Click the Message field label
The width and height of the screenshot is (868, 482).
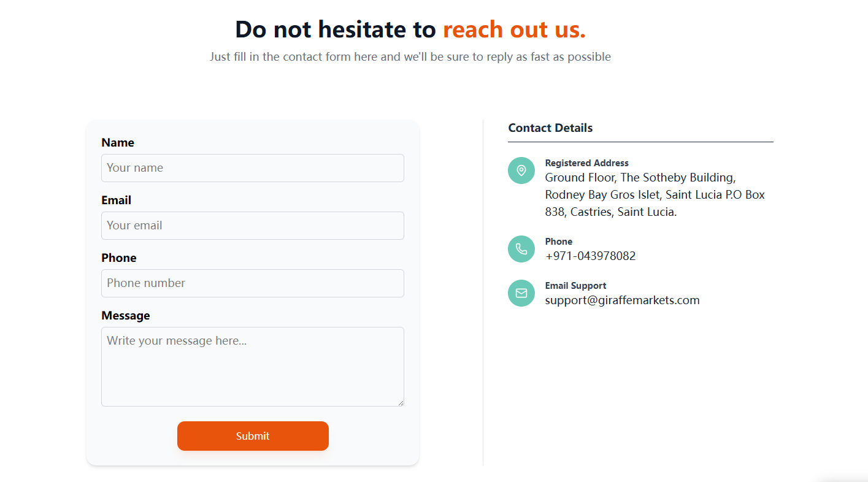click(125, 316)
